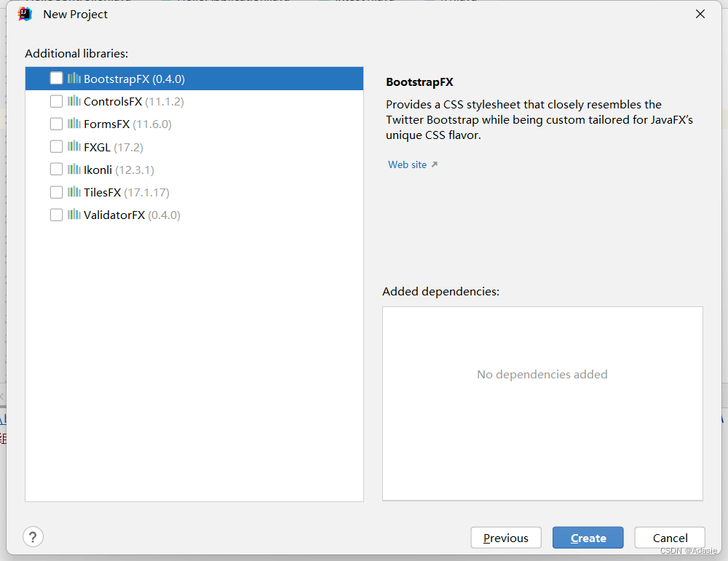
Task: Click the ControlsFX library icon
Action: [74, 100]
